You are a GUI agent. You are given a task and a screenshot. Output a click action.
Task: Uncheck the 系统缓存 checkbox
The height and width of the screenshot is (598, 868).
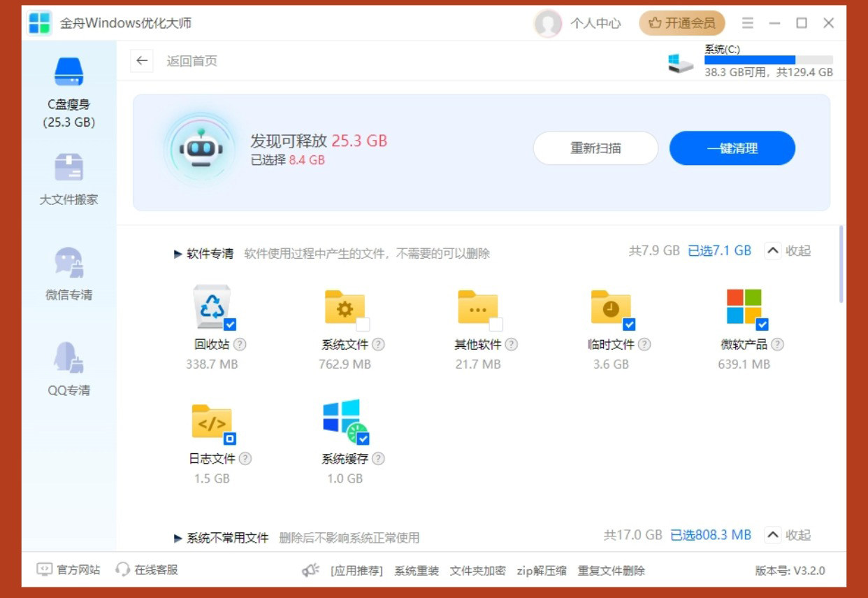[x=363, y=439]
